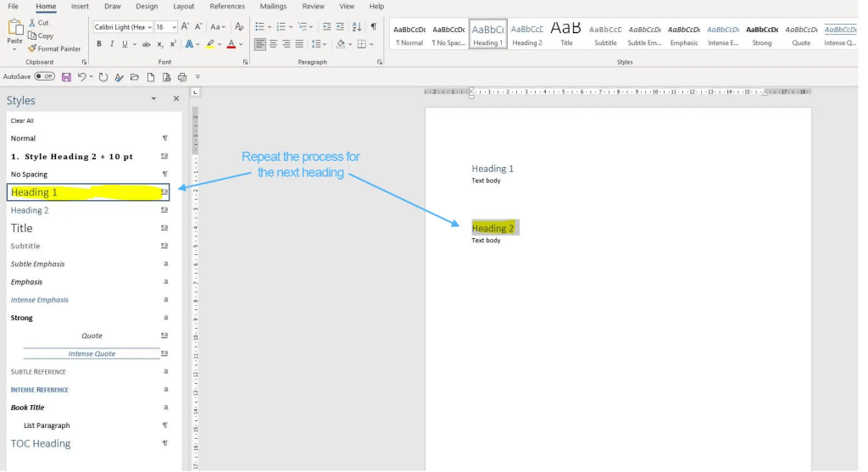This screenshot has height=472, width=868.
Task: Toggle Underline formatting
Action: (x=125, y=44)
